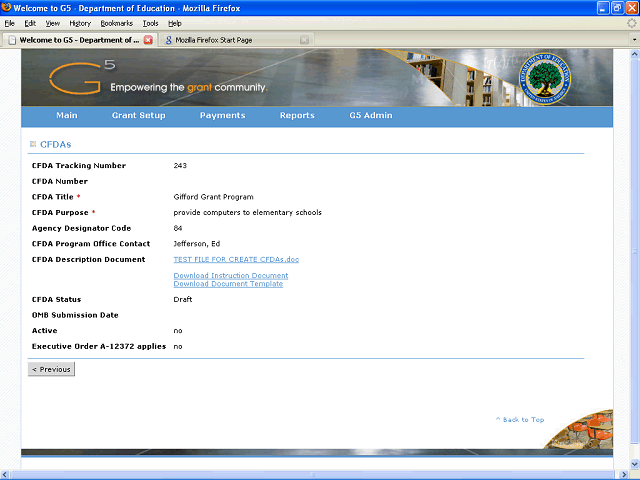Image resolution: width=640 pixels, height=480 pixels.
Task: Click horizontal scrollbar left arrow
Action: 5,475
